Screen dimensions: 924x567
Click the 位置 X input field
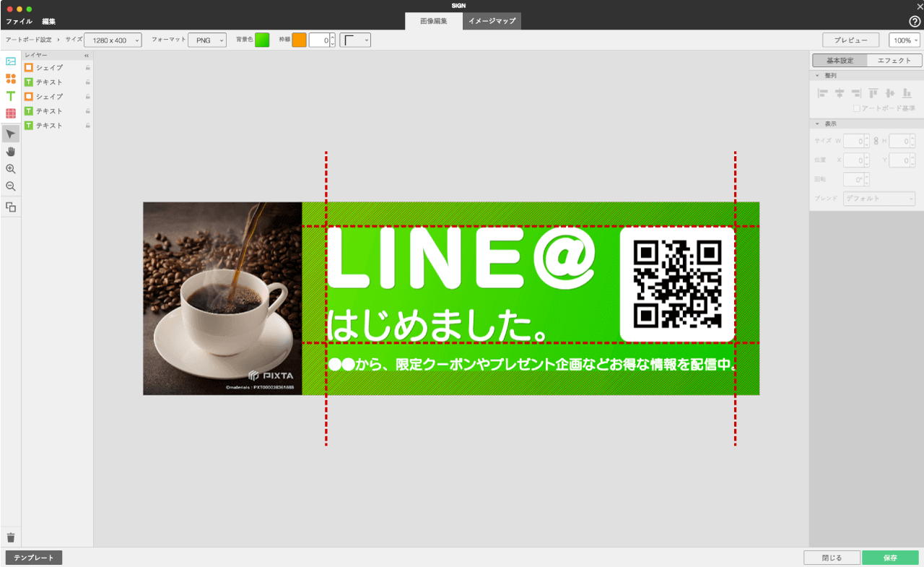pos(854,160)
